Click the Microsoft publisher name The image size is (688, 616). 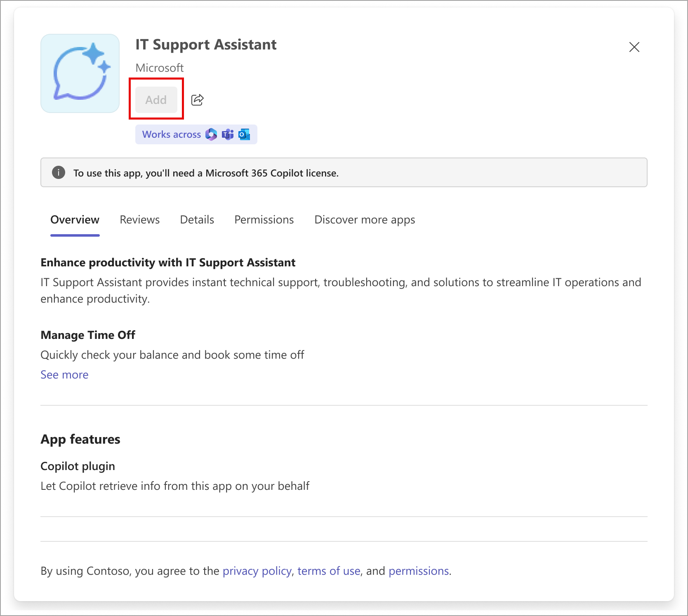[160, 68]
